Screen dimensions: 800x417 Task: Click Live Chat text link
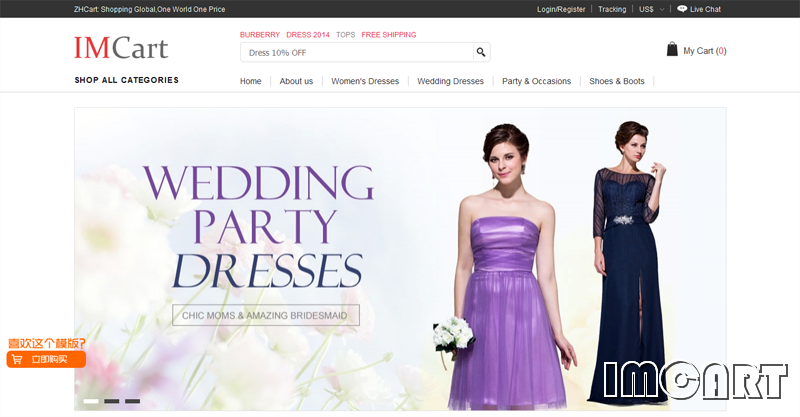[x=705, y=9]
